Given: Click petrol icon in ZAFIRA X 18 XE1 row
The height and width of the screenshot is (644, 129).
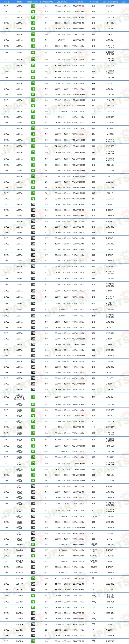Looking at the screenshot, I should click(33, 602).
